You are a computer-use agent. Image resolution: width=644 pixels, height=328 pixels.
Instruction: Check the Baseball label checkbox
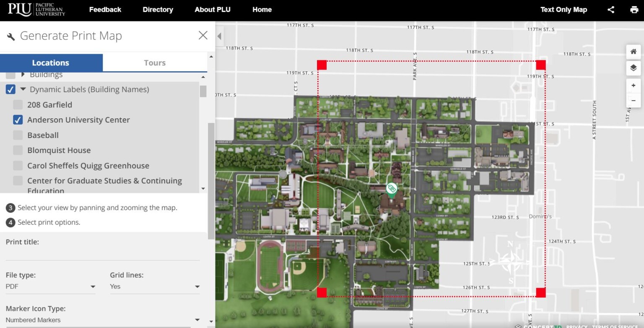click(x=18, y=135)
